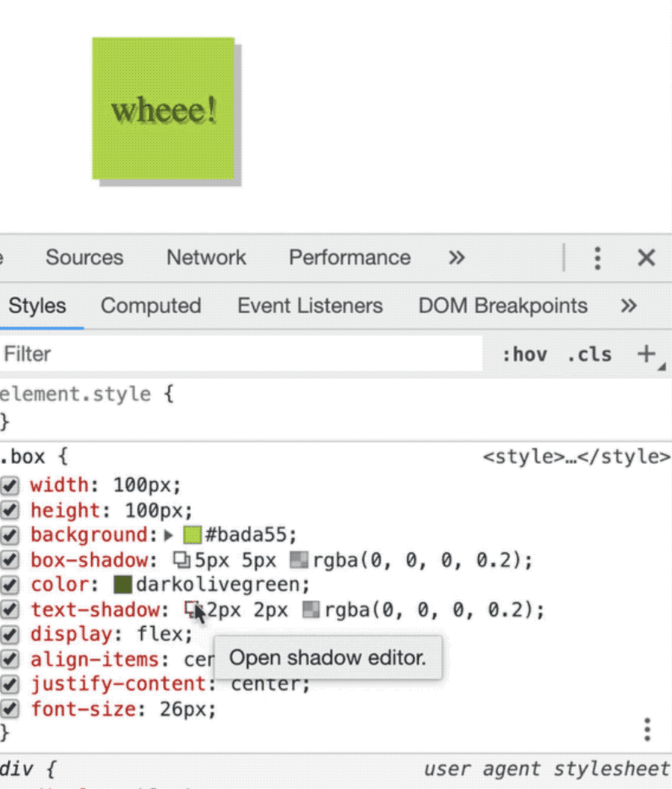
Task: Disable the width property checkbox
Action: coord(9,486)
